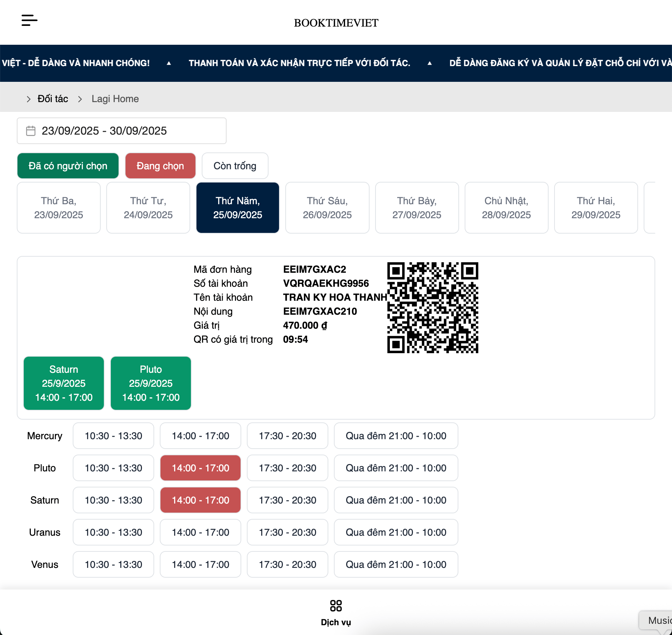Click the red Đang chọn legend
Viewport: 672px width, 635px height.
(x=160, y=166)
